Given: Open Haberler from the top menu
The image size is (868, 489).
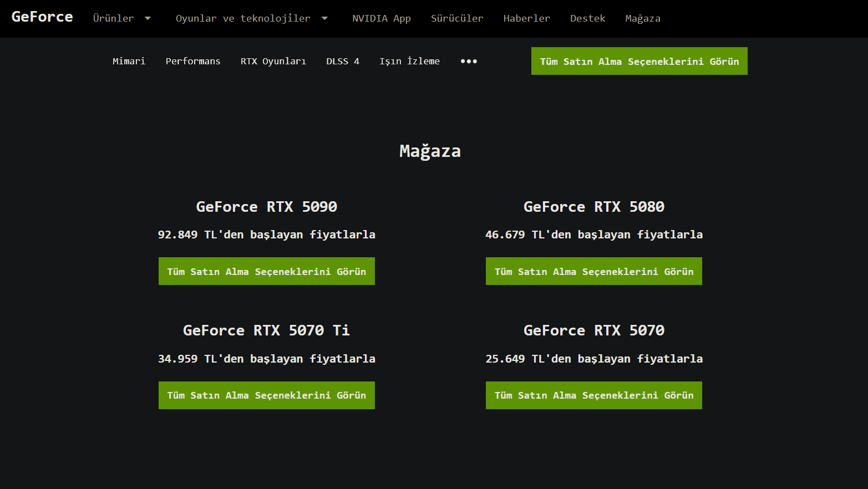Looking at the screenshot, I should [x=527, y=18].
